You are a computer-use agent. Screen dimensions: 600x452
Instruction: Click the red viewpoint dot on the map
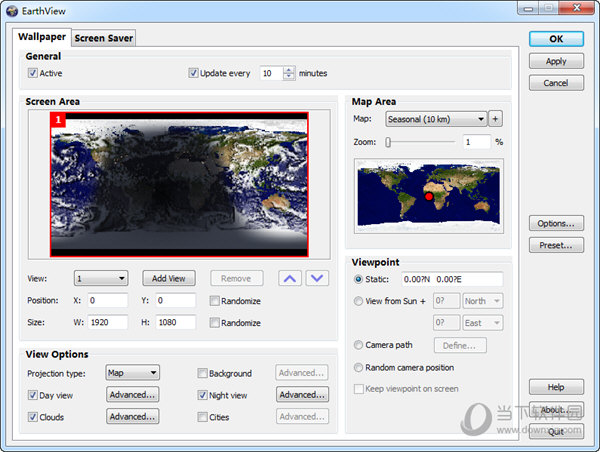pos(429,196)
